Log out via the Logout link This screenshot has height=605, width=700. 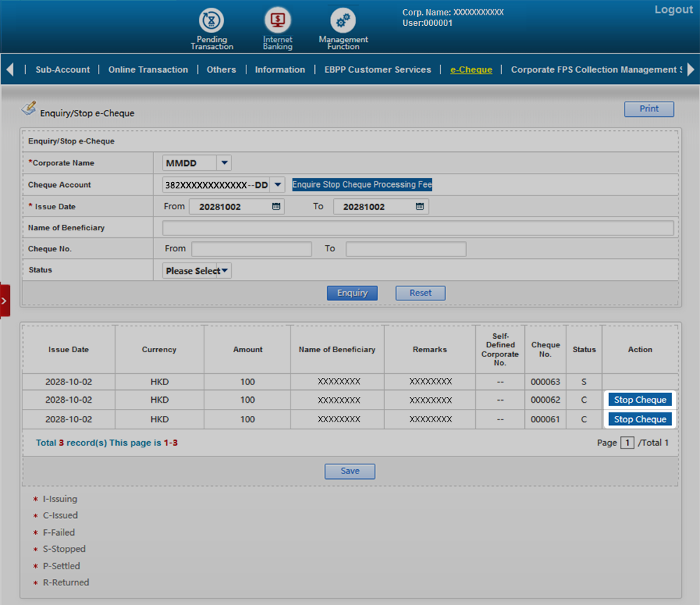point(673,10)
